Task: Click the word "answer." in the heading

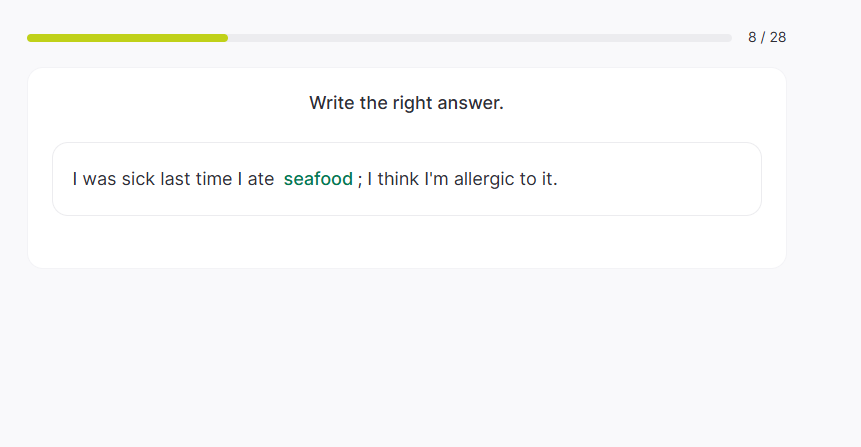Action: tap(472, 103)
